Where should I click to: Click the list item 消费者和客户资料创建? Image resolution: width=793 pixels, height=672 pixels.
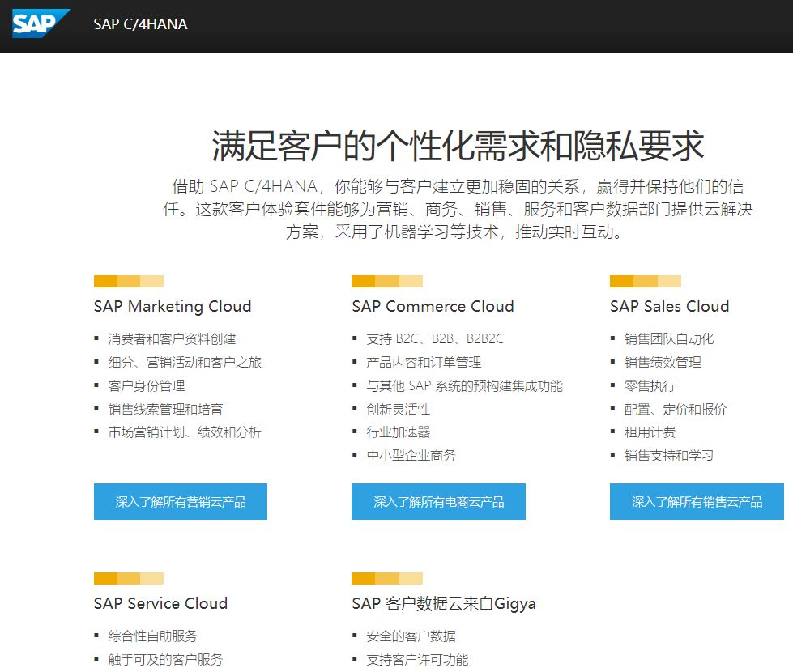click(x=172, y=338)
